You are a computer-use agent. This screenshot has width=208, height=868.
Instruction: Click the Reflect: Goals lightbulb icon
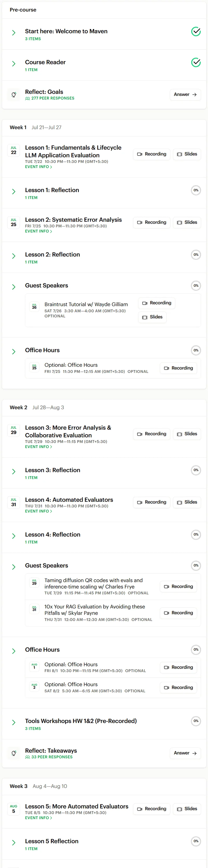tap(14, 95)
